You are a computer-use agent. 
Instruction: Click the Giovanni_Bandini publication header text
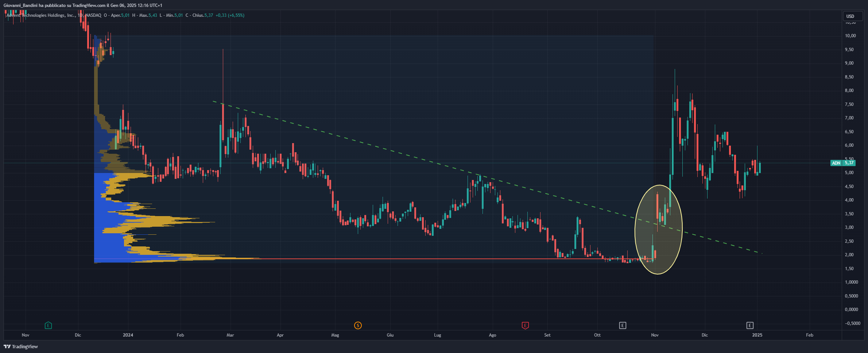[x=83, y=5]
